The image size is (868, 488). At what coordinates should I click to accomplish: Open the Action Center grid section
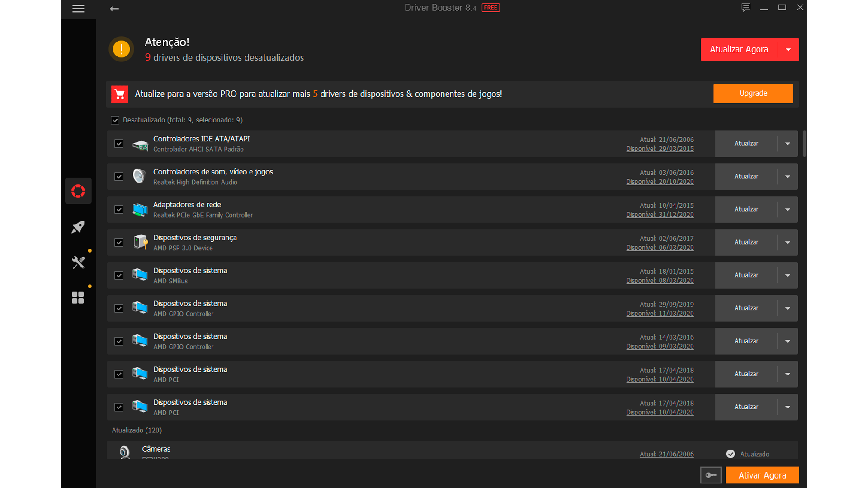point(78,298)
